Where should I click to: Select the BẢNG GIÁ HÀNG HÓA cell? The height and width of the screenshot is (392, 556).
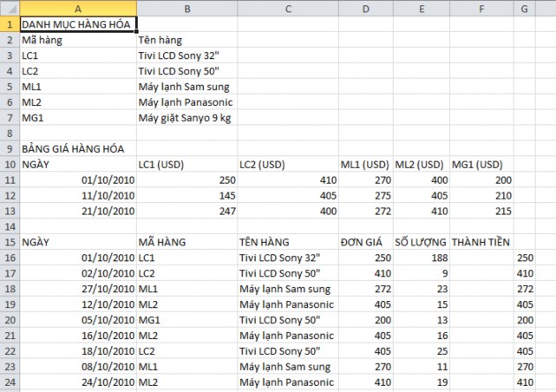coord(77,148)
